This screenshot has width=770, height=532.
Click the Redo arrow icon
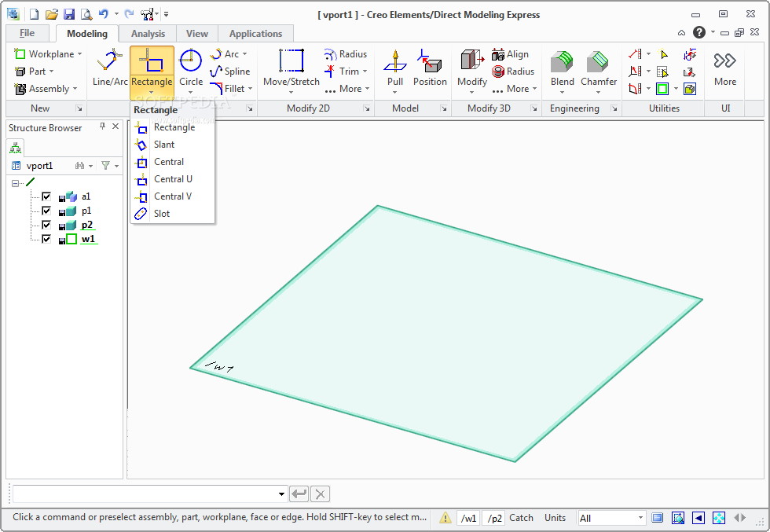(x=129, y=14)
